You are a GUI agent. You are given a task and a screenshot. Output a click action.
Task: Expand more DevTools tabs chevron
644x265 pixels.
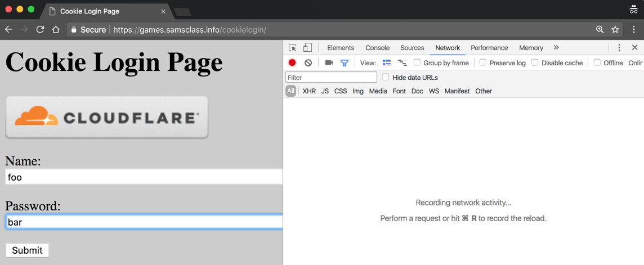click(x=556, y=48)
